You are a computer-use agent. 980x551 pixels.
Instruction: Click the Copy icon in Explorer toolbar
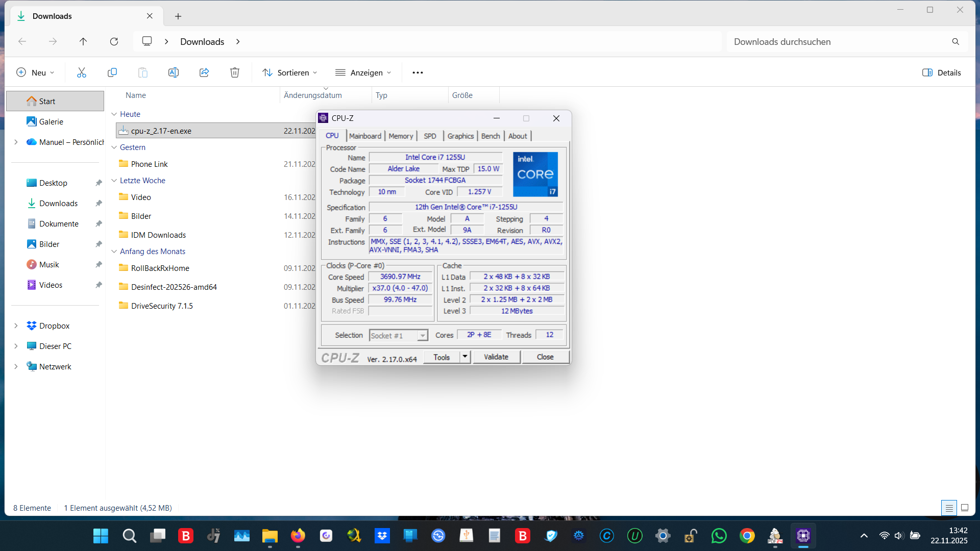click(x=112, y=72)
